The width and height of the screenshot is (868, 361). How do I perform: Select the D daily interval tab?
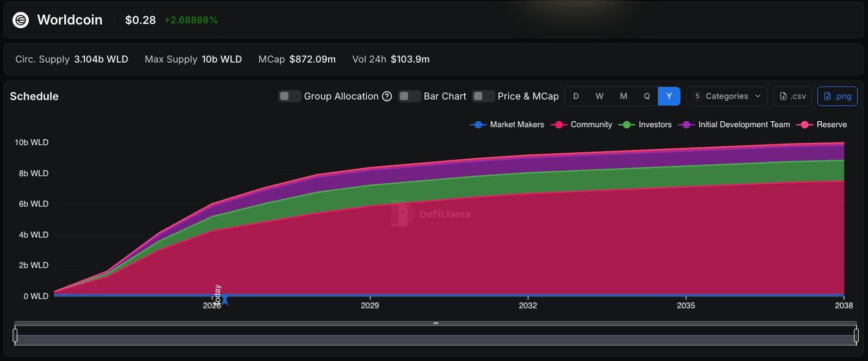(x=576, y=96)
